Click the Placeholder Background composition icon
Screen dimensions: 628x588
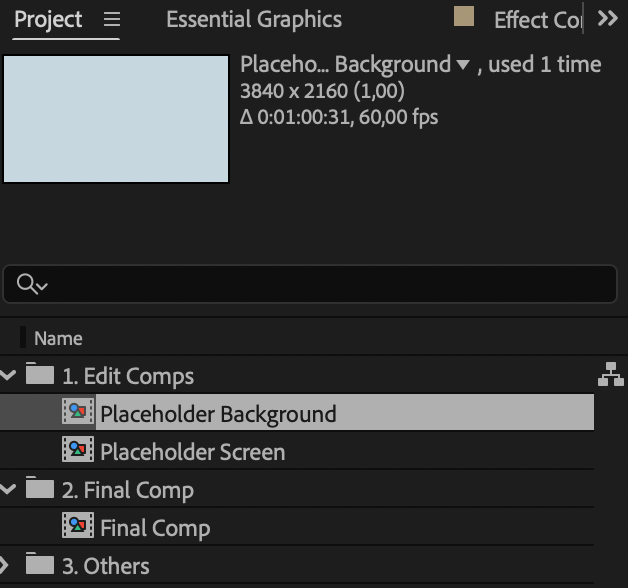(78, 413)
